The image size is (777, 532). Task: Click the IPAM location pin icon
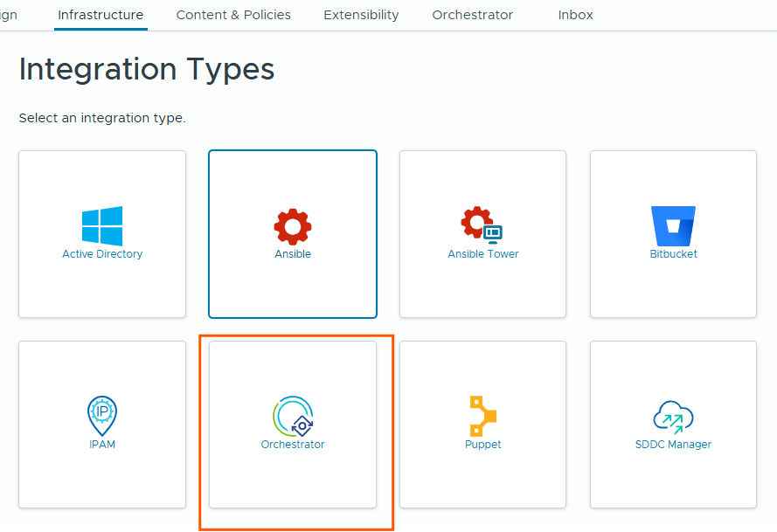coord(102,416)
